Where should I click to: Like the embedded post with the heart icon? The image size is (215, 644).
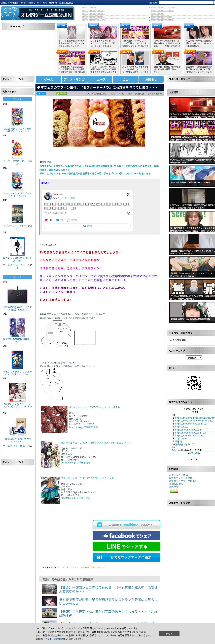(x=46, y=220)
